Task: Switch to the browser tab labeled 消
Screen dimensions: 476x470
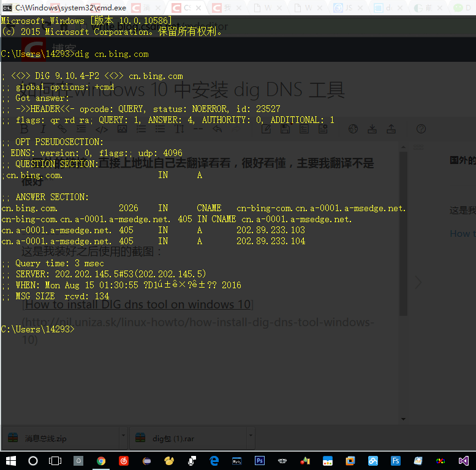Action: pyautogui.click(x=146, y=7)
